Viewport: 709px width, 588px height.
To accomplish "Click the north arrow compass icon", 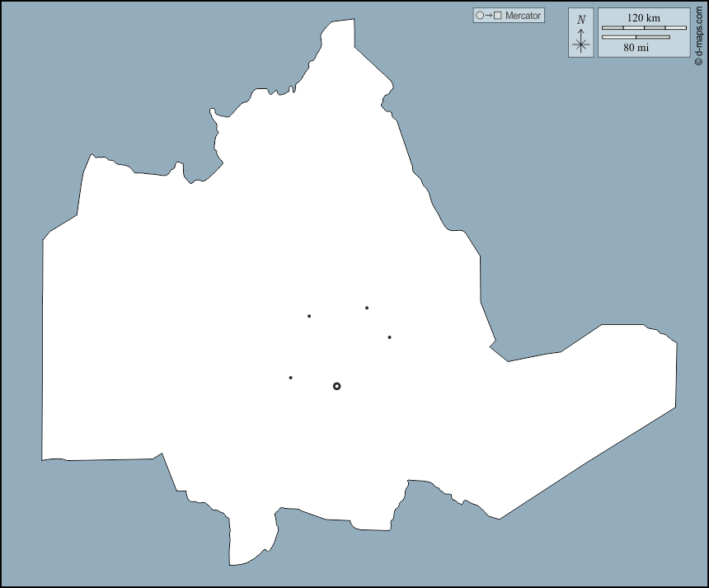I will (x=581, y=40).
